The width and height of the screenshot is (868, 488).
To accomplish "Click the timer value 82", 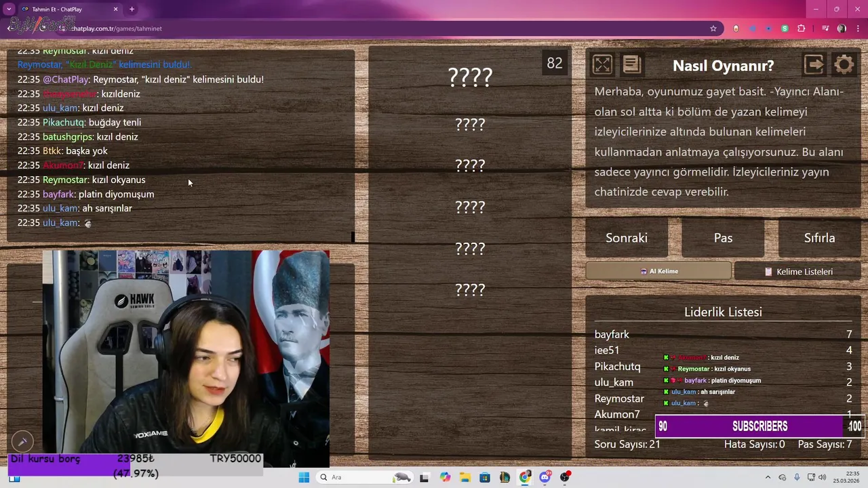I will pyautogui.click(x=555, y=63).
